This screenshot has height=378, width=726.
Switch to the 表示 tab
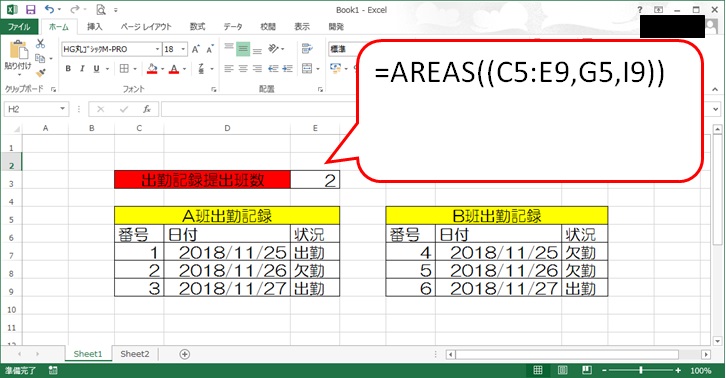click(302, 27)
